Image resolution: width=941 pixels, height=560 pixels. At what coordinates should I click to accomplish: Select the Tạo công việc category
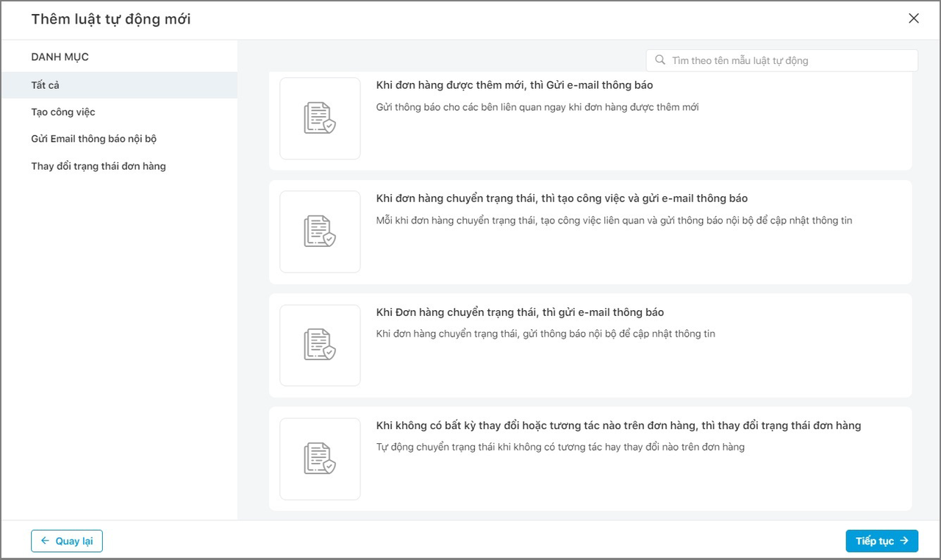point(119,112)
